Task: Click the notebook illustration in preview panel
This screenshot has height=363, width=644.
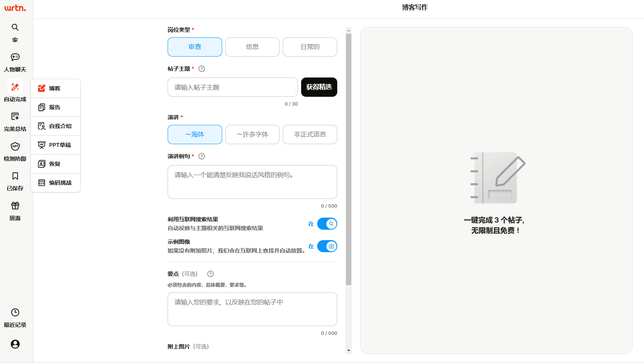Action: tap(498, 178)
